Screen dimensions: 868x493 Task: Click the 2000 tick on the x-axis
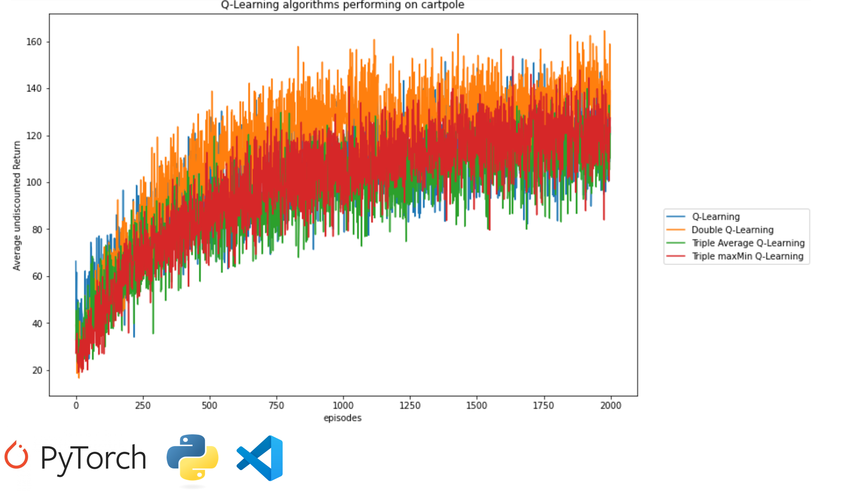tap(611, 405)
